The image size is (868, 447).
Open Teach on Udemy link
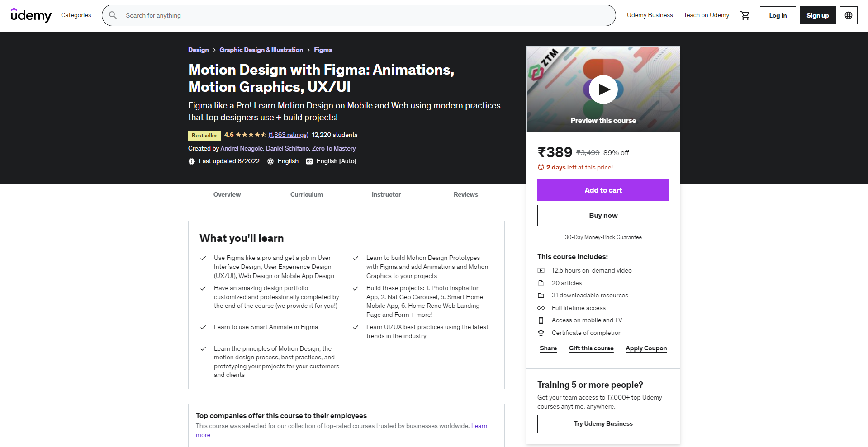point(706,15)
